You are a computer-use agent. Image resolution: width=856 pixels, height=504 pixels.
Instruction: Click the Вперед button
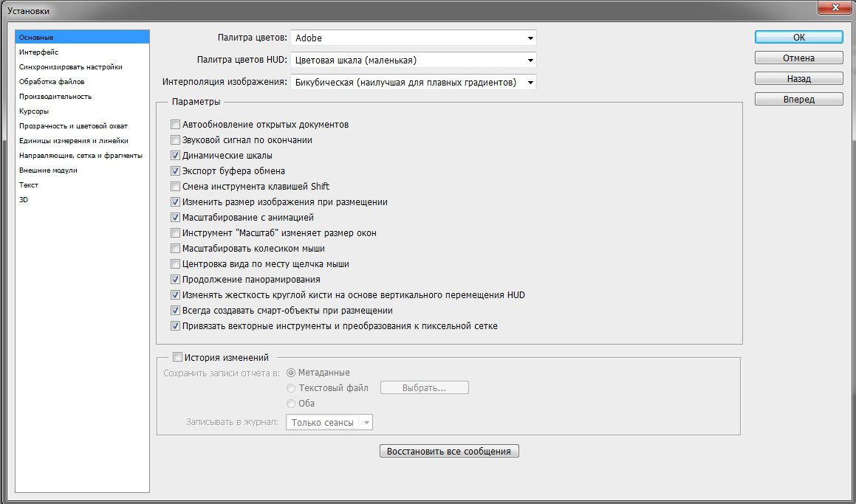(798, 100)
